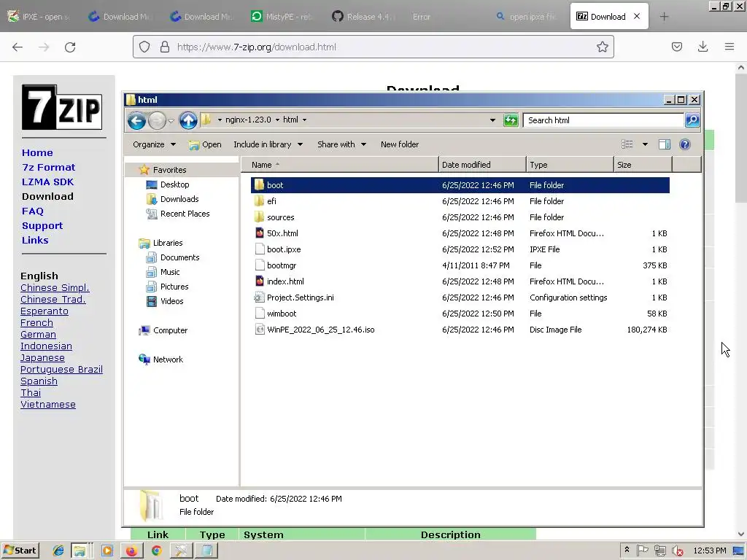Click the green refresh icon in address bar

511,120
